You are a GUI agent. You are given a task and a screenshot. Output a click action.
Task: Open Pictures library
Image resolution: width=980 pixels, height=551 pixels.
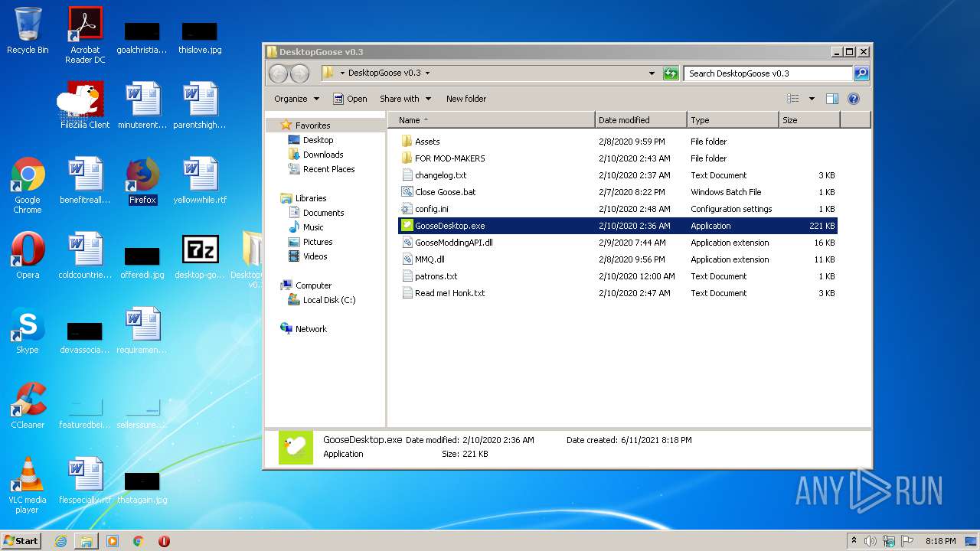pos(310,242)
